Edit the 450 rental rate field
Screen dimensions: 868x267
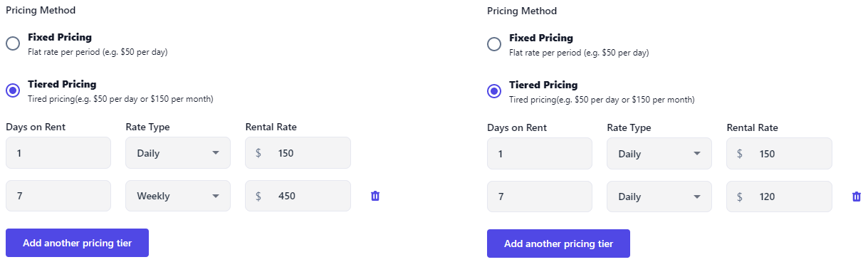pyautogui.click(x=298, y=196)
